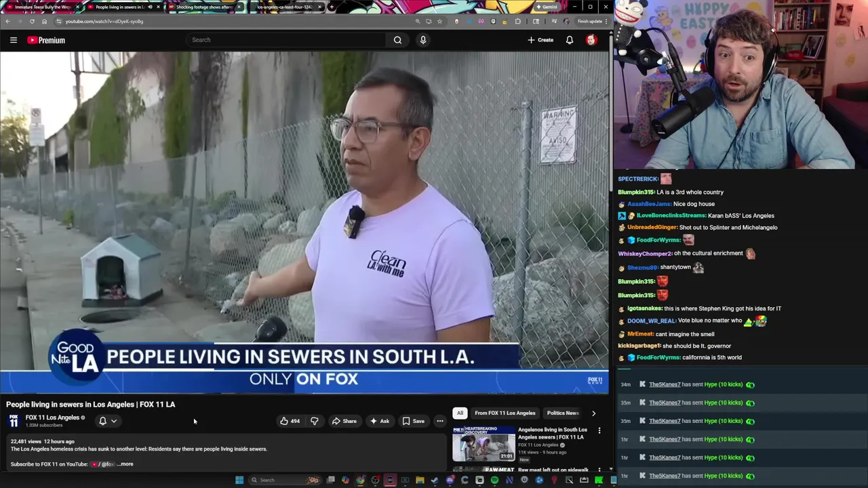Open Discord from the taskbar
This screenshot has height=488, width=868.
coord(450,480)
